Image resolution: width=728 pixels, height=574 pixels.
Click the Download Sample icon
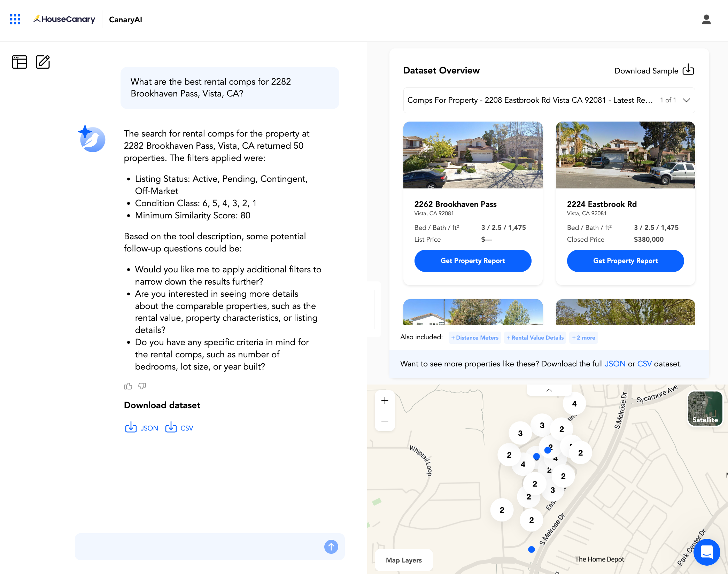tap(688, 70)
